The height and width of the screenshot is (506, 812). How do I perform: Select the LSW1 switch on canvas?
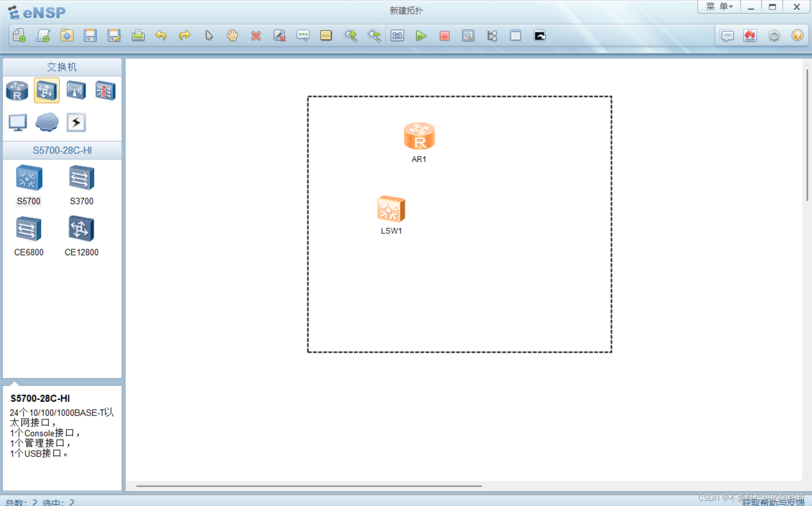click(x=391, y=209)
